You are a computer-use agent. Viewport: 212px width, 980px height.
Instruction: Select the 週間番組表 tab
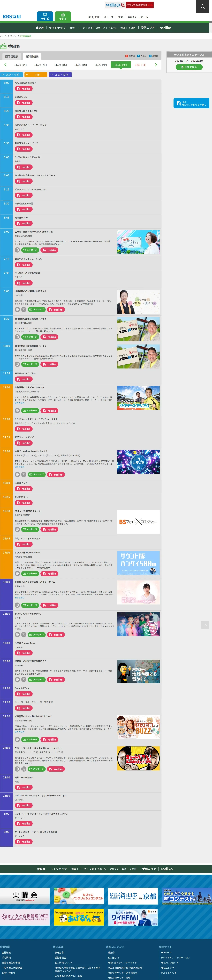tap(11, 56)
